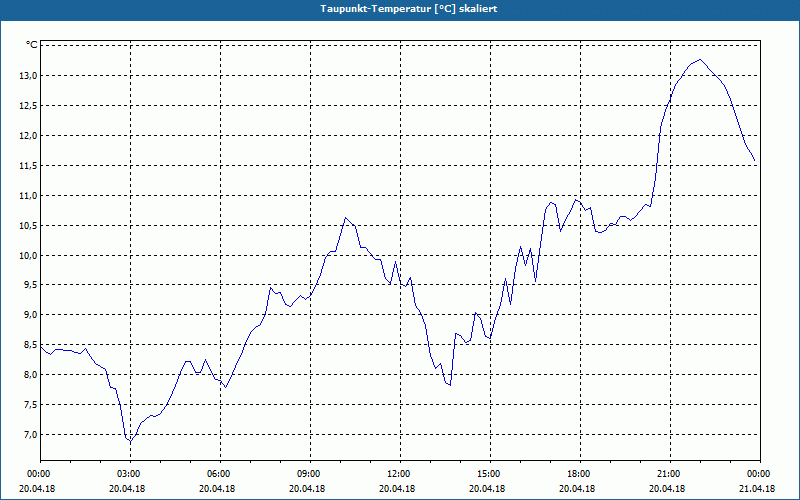Image resolution: width=800 pixels, height=500 pixels.
Task: Pick the 11,0 y-axis value
Action: coord(29,195)
